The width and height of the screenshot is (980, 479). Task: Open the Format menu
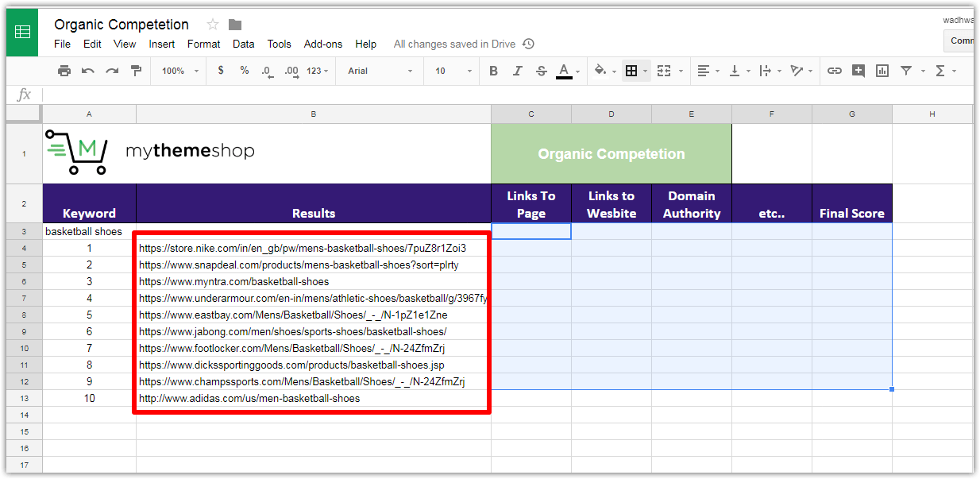click(204, 44)
